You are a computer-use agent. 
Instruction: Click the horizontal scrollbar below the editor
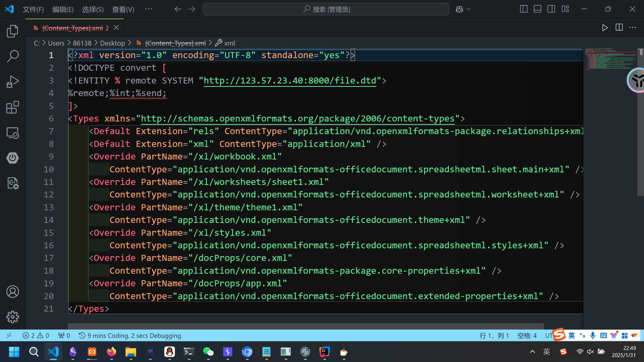306,326
